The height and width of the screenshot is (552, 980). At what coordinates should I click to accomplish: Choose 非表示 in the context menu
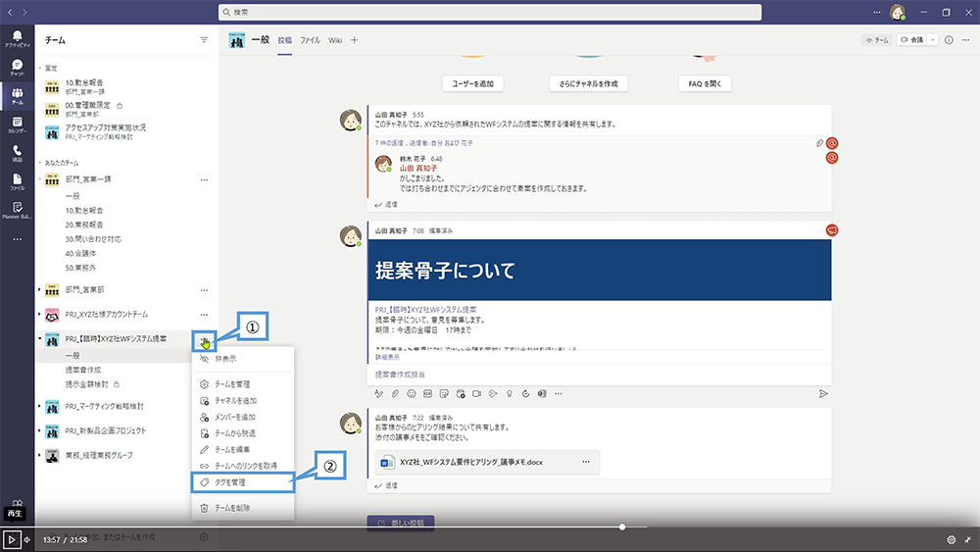tap(242, 359)
